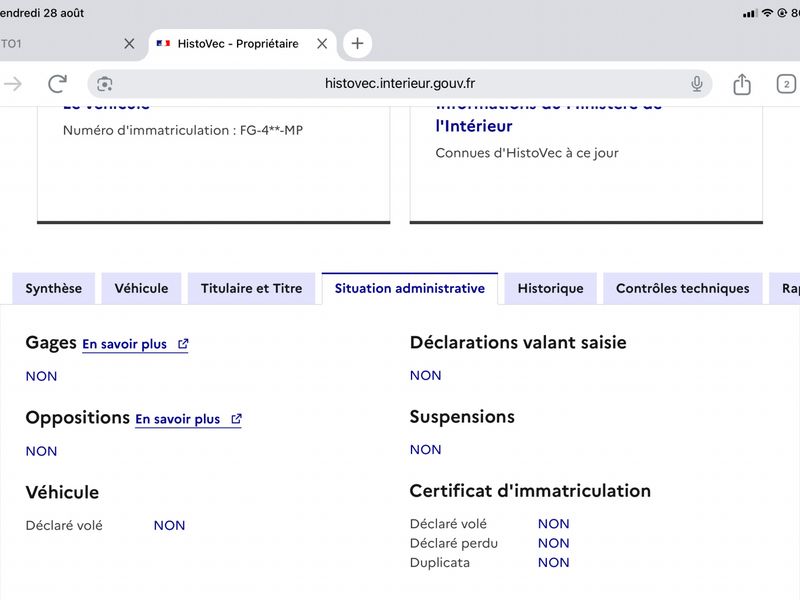Click the NON value under Oppositions
The width and height of the screenshot is (800, 600).
(x=41, y=452)
